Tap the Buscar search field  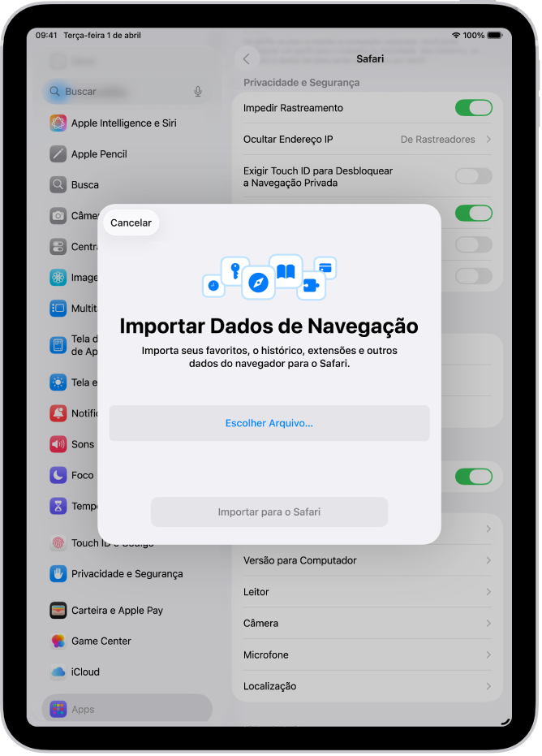pos(127,92)
